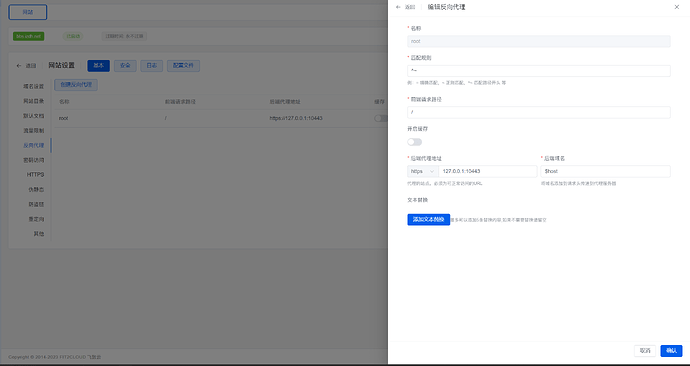
Task: Click the 确认 button
Action: coord(671,351)
